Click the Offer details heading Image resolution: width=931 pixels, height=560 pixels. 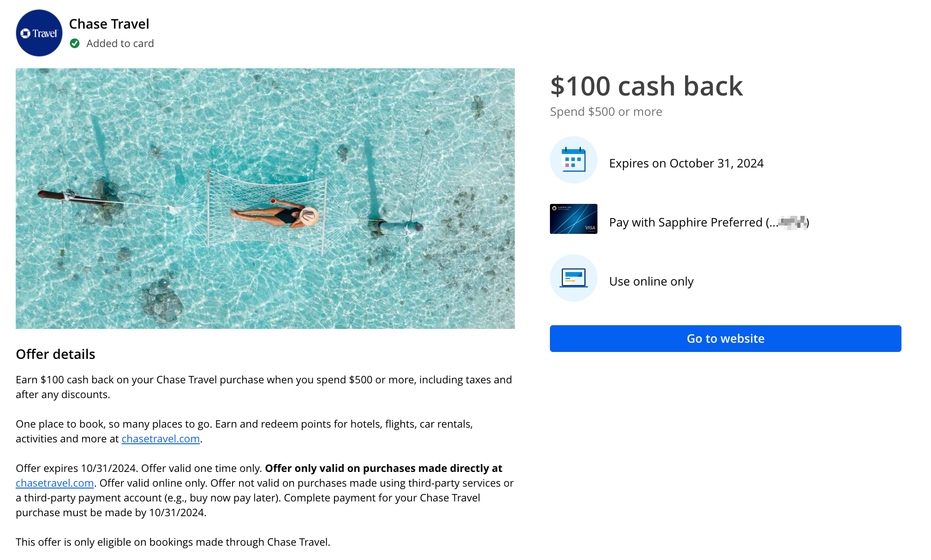pos(55,354)
